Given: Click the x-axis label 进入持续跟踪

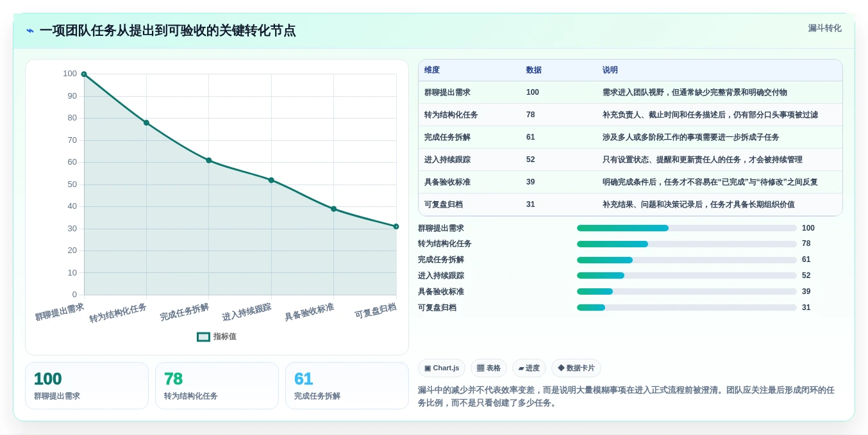Looking at the screenshot, I should (x=247, y=312).
